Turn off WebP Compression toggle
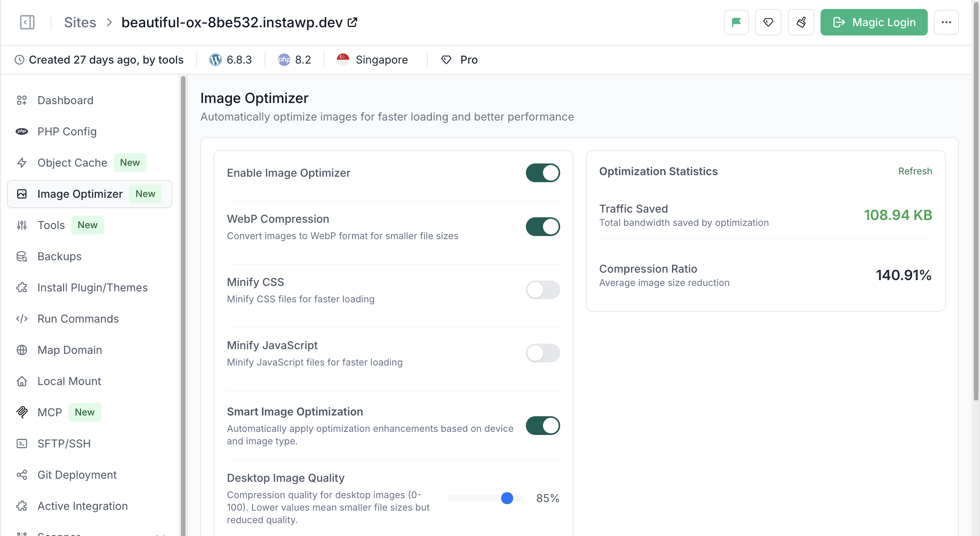This screenshot has width=980, height=536. tap(542, 227)
